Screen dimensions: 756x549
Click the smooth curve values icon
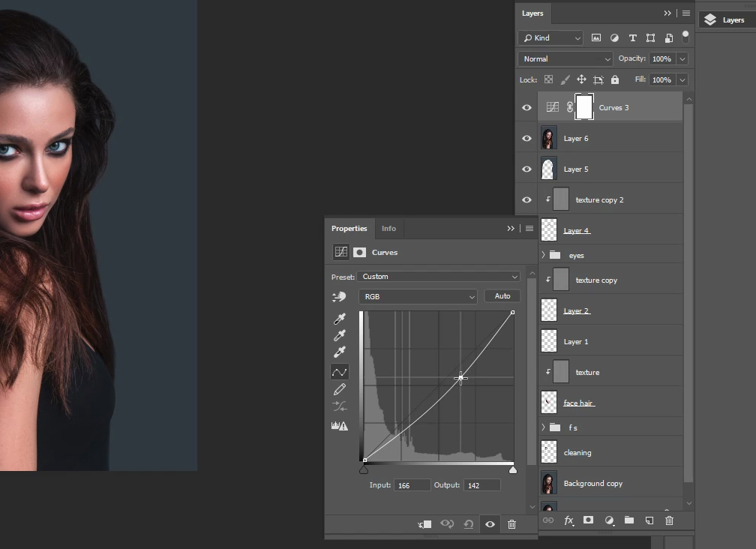(x=339, y=407)
